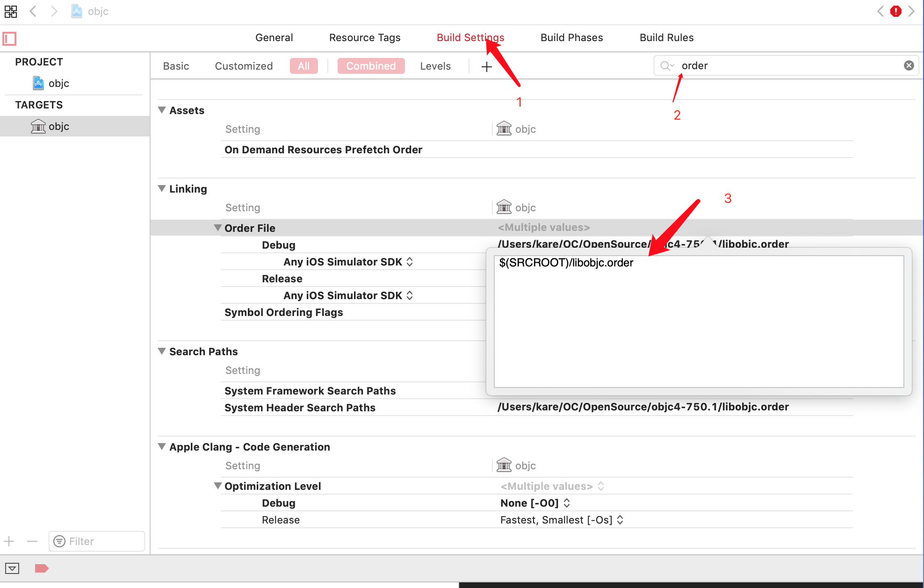
Task: Collapse the Linking section
Action: click(x=162, y=188)
